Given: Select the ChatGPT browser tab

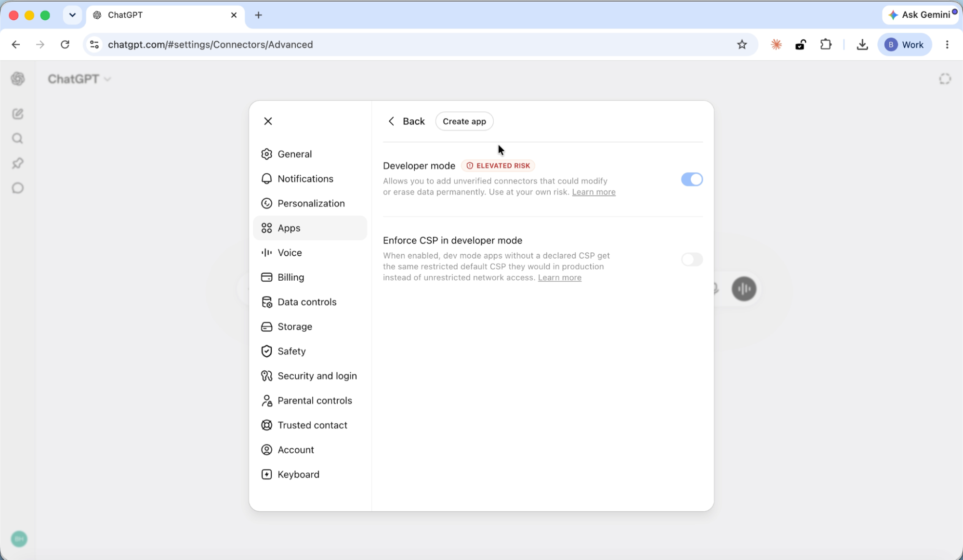Looking at the screenshot, I should click(166, 15).
